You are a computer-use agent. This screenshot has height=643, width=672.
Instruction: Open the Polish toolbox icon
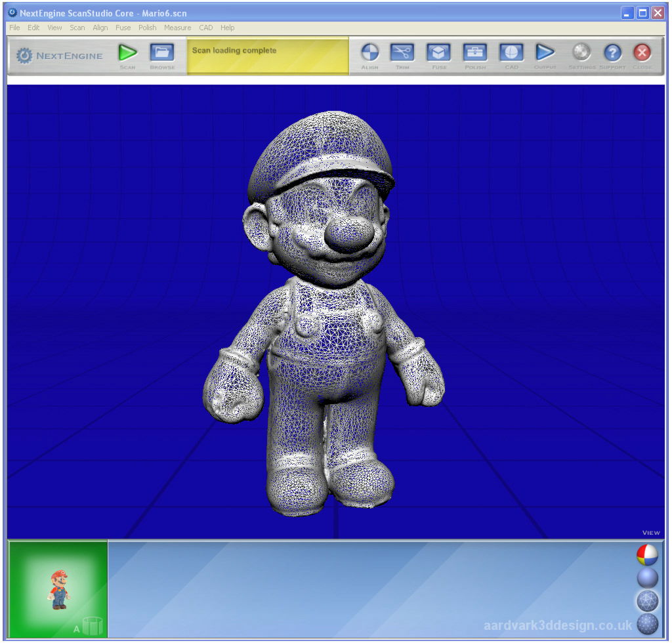tap(475, 52)
